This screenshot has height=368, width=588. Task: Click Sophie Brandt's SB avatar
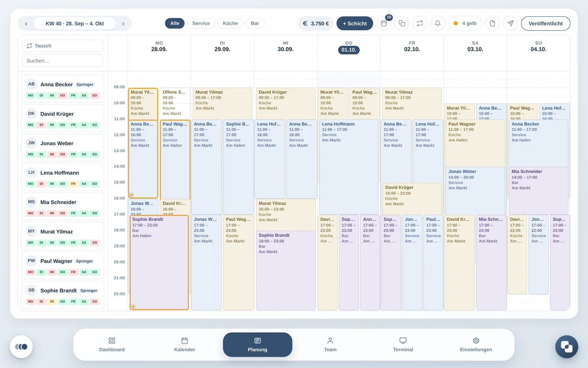tap(31, 290)
